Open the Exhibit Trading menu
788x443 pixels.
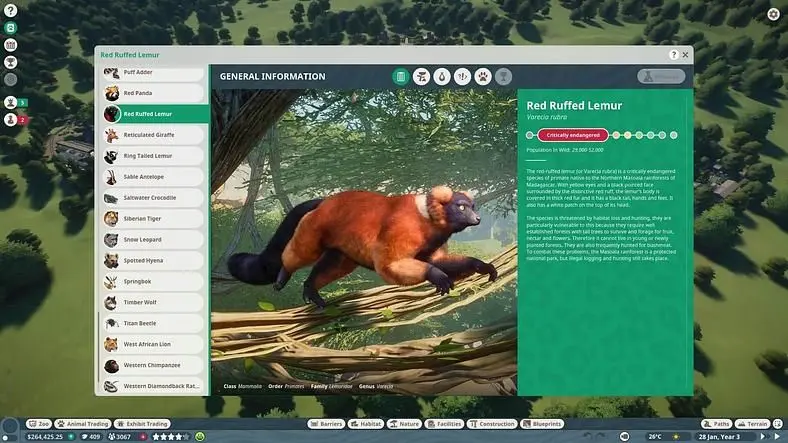[x=143, y=424]
